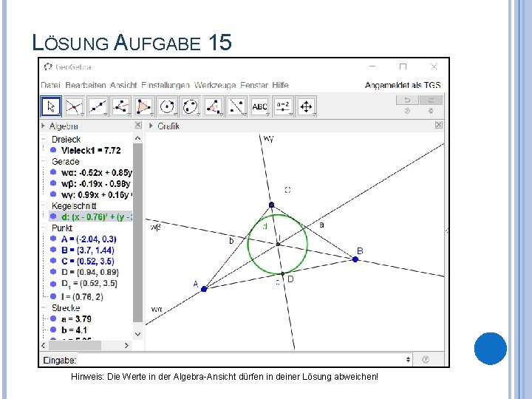Select the ABC text tool
This screenshot has width=532, height=399.
pos(259,107)
